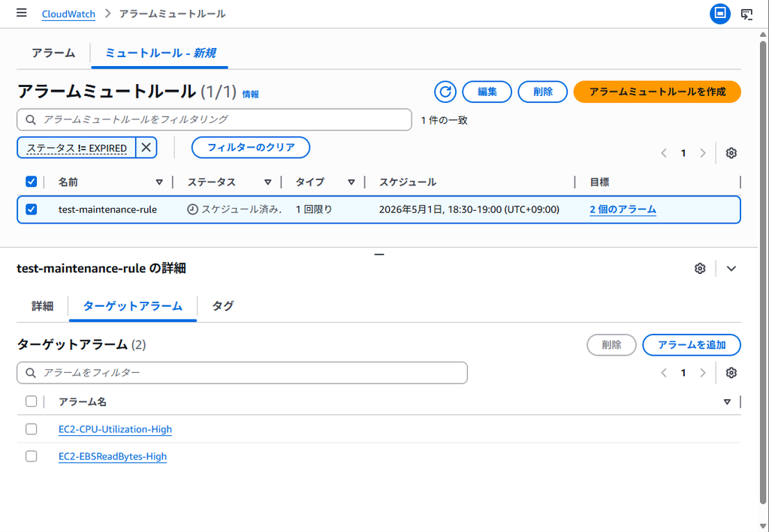Open EC2-CPU-Utilization-High alarm link

click(x=115, y=430)
